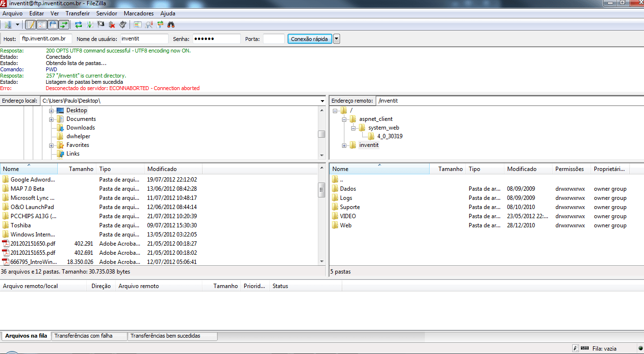This screenshot has width=644, height=354.
Task: Select Downloads folder in local tree
Action: coord(80,128)
